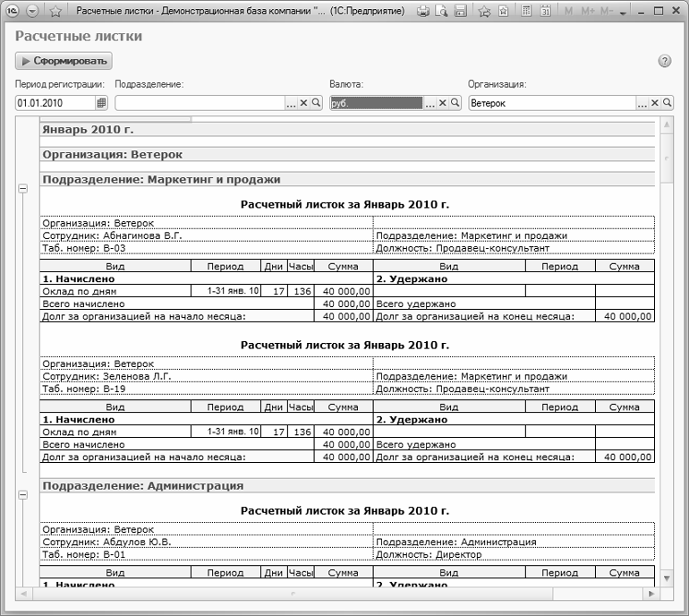Select Оклад по дням in Абнагимова's slip

pos(115,291)
